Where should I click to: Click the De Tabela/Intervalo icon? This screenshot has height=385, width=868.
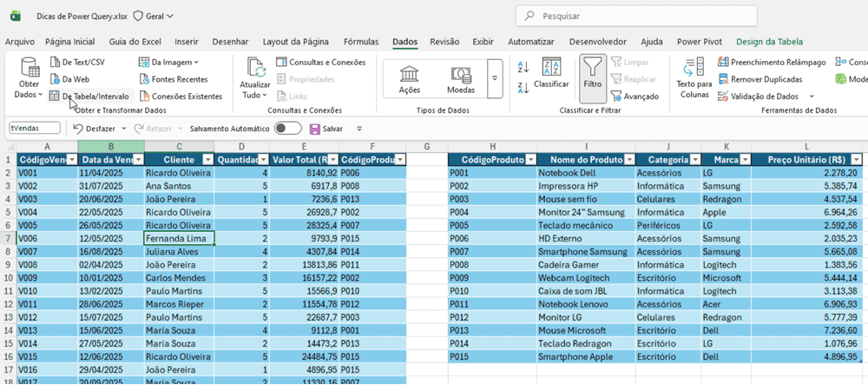(x=55, y=96)
